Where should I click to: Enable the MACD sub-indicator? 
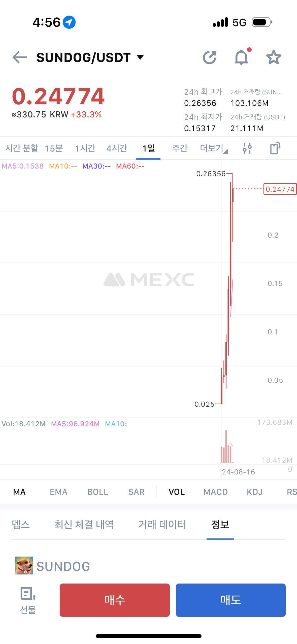215,492
